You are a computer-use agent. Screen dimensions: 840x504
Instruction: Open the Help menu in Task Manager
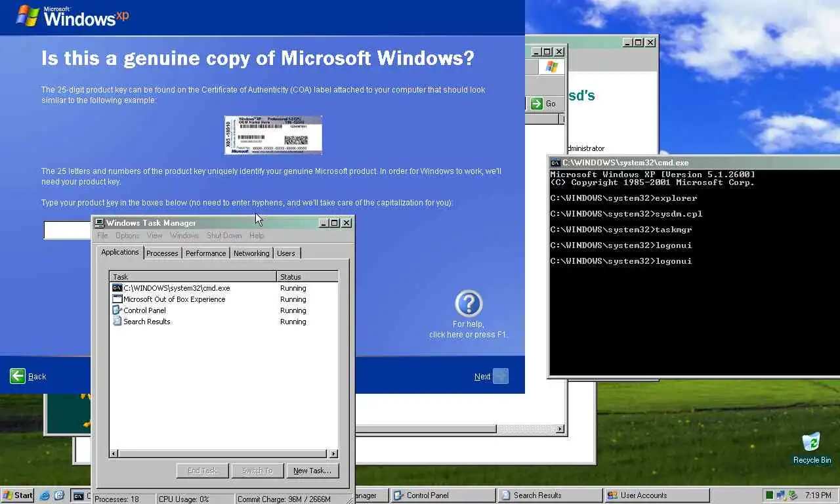coord(257,236)
